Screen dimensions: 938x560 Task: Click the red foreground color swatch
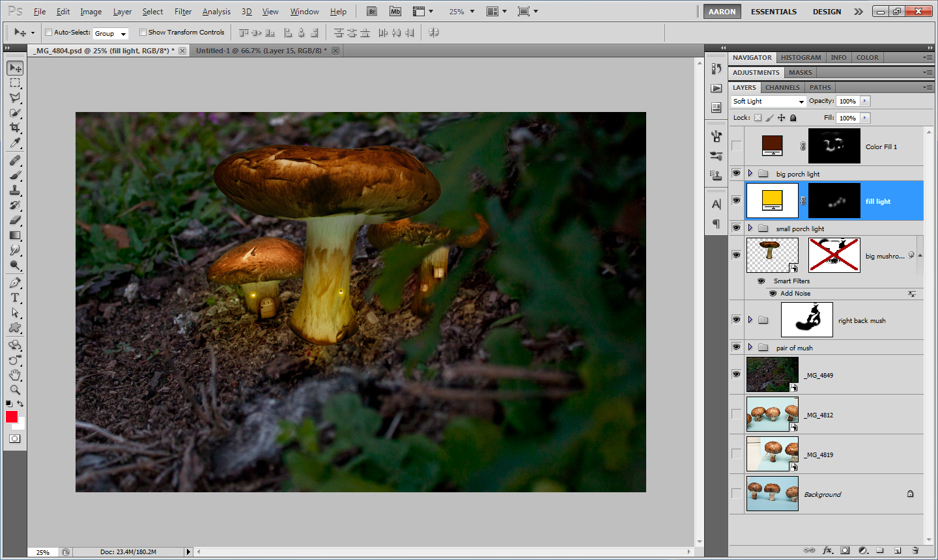11,417
